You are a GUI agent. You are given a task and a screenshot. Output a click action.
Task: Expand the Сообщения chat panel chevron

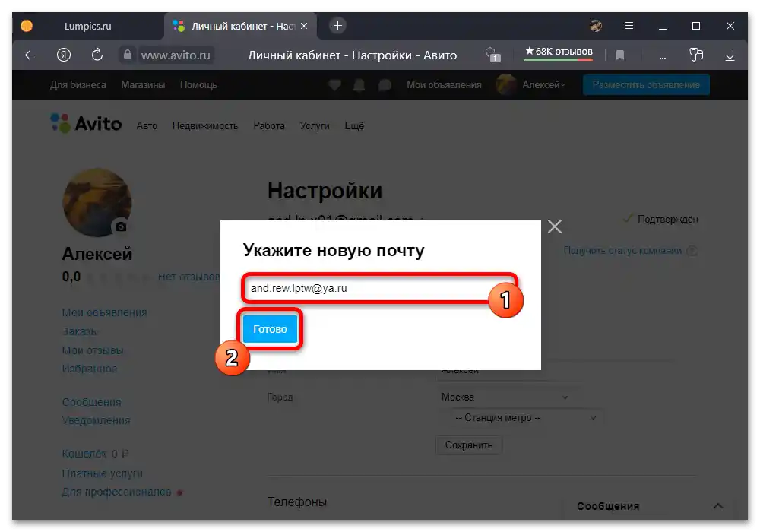pos(718,506)
